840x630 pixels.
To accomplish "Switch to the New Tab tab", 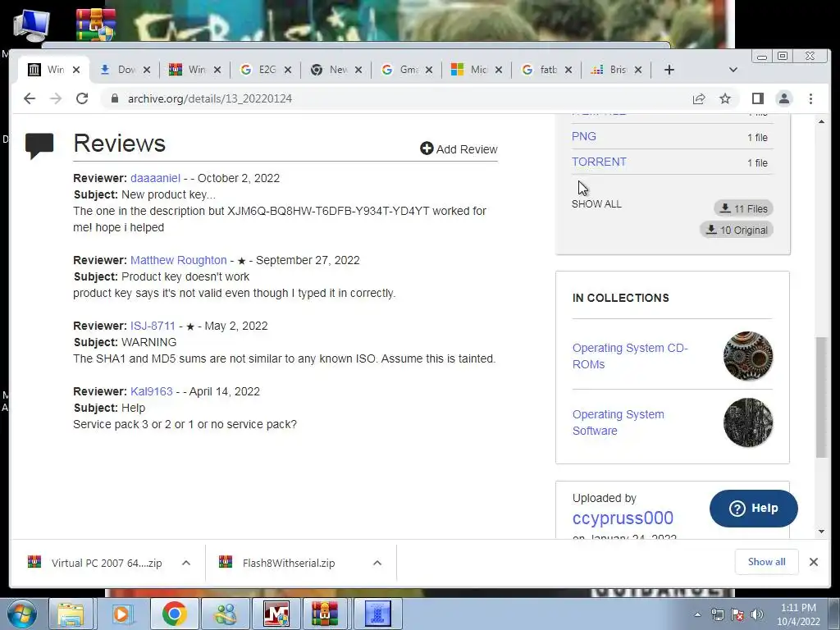I will coord(331,70).
